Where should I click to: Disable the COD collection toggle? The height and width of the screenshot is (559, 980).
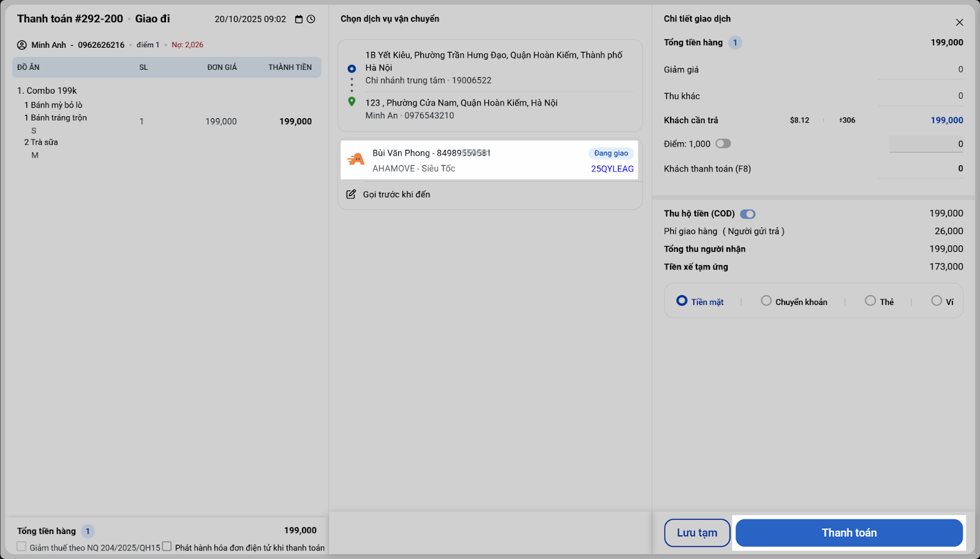pos(748,214)
